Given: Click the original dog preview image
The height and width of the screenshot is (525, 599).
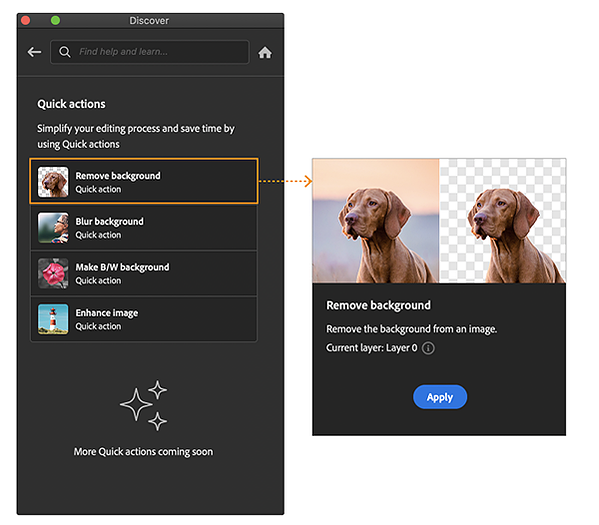Looking at the screenshot, I should 376,221.
